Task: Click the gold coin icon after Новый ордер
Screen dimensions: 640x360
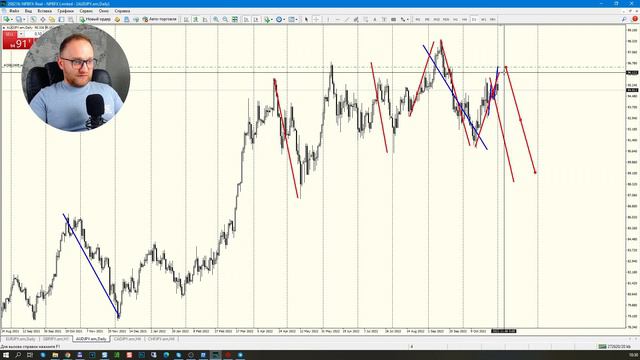Action: [x=117, y=19]
